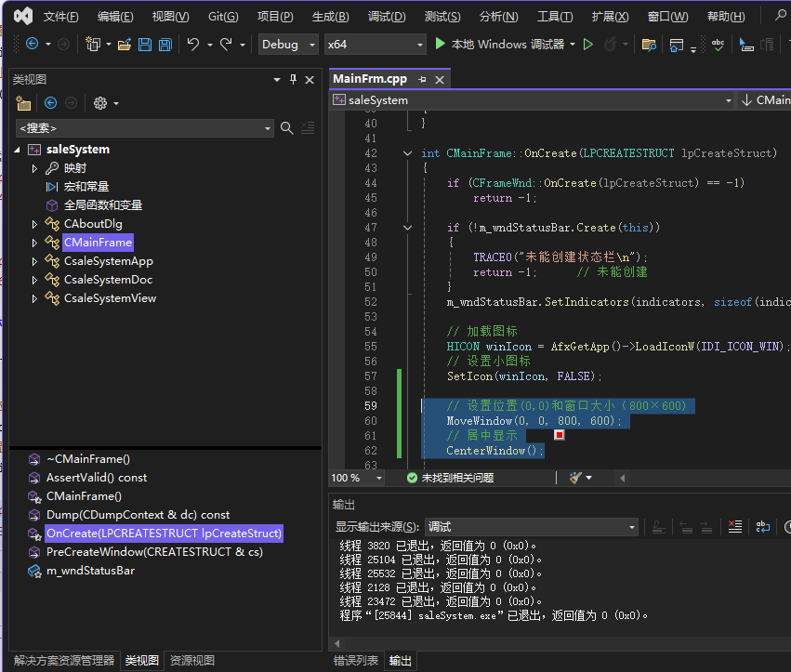The width and height of the screenshot is (791, 672).
Task: Toggle auto-hide pin on Class View panel
Action: [293, 80]
